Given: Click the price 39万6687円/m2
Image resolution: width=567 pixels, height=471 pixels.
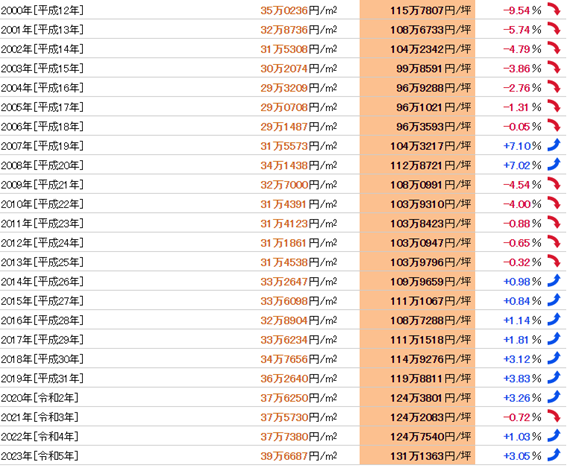Looking at the screenshot, I should pos(299,456).
